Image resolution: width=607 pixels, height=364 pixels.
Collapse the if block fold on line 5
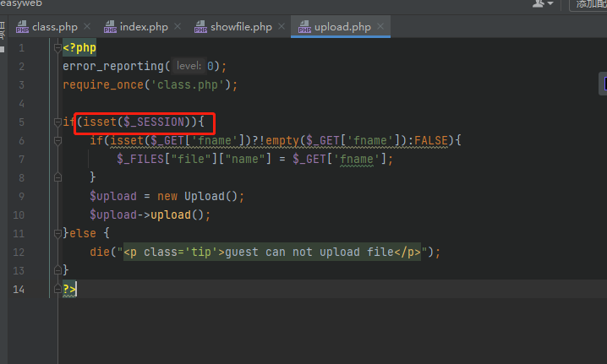pyautogui.click(x=57, y=122)
